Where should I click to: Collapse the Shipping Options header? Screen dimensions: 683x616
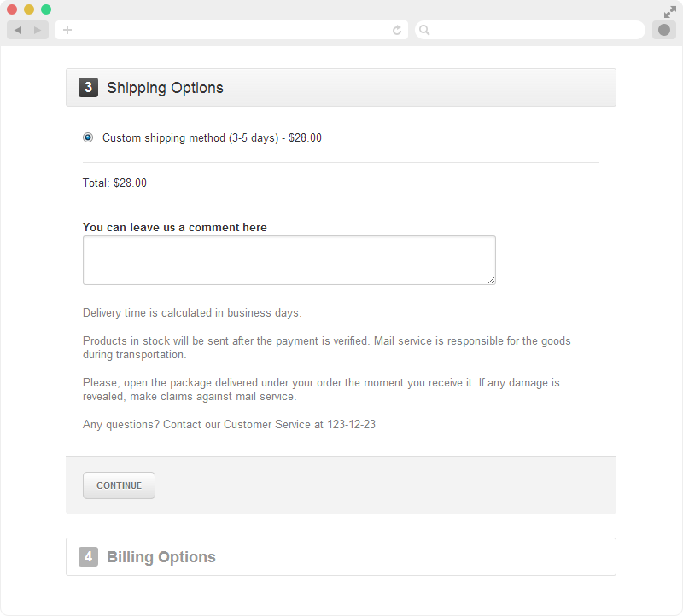pos(341,88)
